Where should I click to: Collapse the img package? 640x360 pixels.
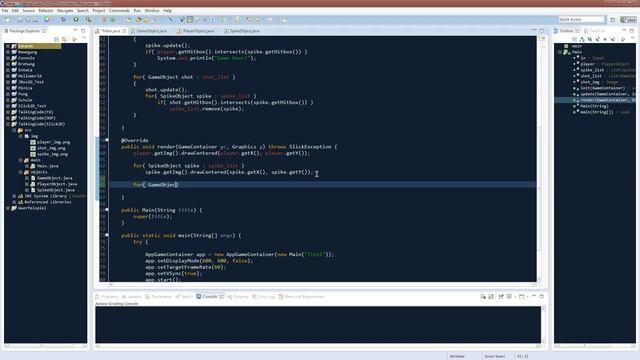pyautogui.click(x=20, y=136)
